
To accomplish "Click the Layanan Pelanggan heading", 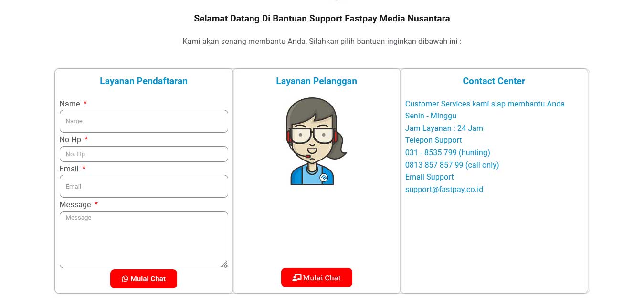I will click(x=317, y=81).
